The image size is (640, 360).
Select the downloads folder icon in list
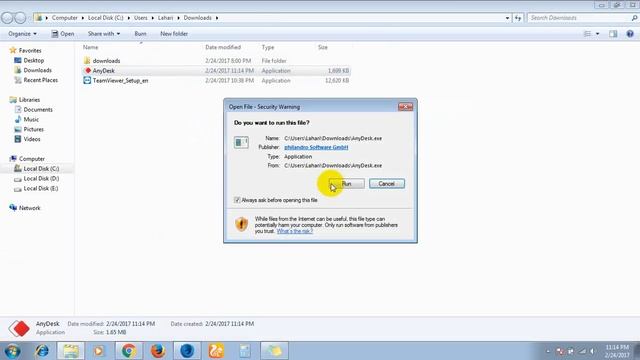tap(87, 61)
